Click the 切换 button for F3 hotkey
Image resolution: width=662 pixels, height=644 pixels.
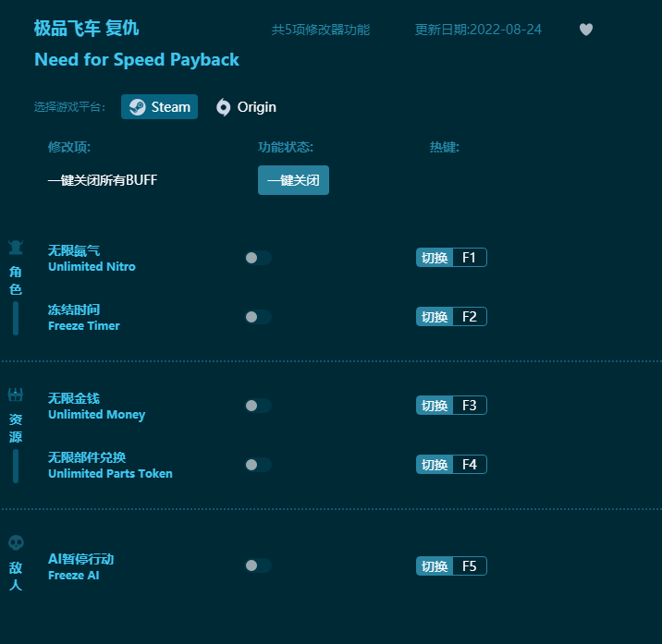tap(435, 405)
